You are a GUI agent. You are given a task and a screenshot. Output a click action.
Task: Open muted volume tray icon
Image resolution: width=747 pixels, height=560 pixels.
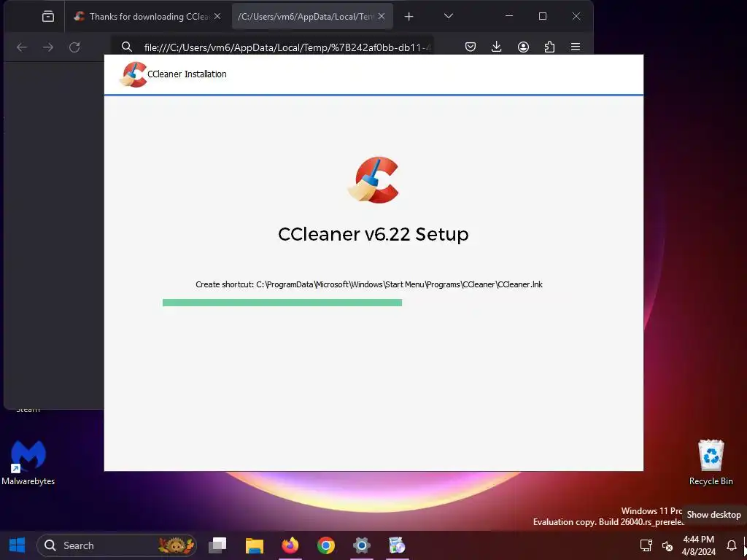[x=667, y=545]
